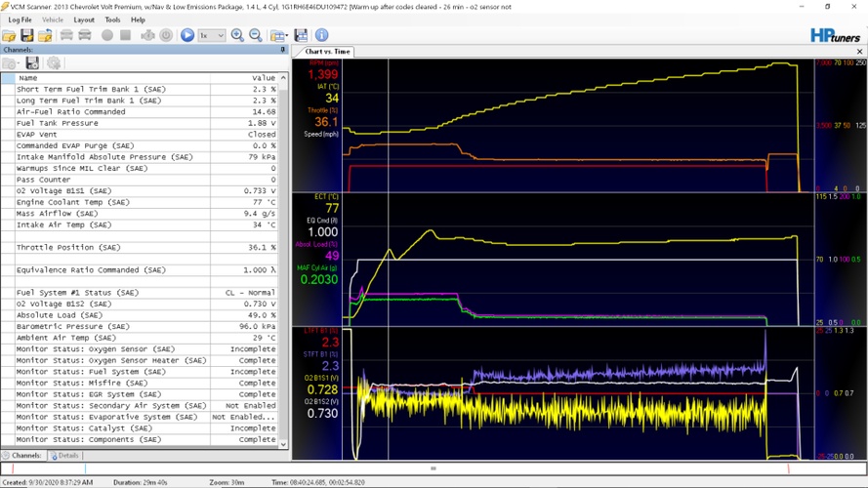Click the RPM legend value 1,399
The height and width of the screenshot is (488, 868).
click(323, 75)
